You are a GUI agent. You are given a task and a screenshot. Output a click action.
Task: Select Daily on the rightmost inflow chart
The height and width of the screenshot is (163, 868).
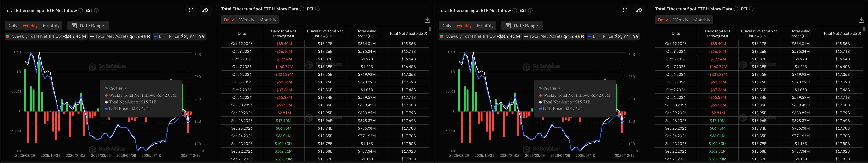pos(446,26)
